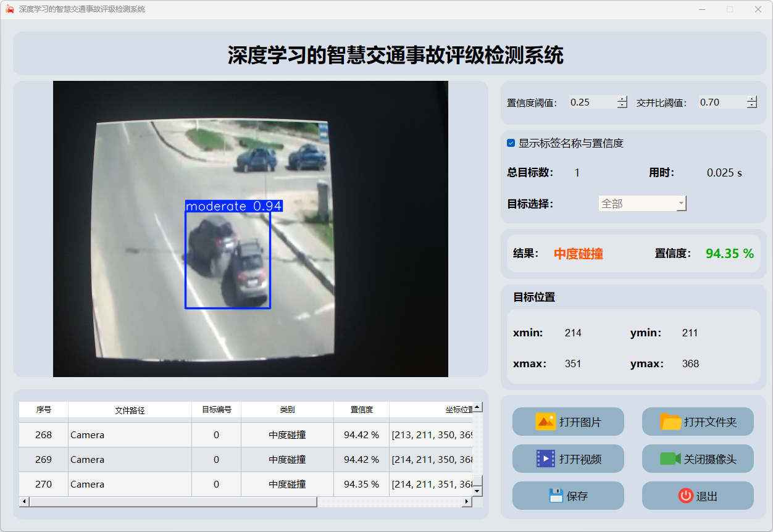Click the green camera icon on 关闭摄像头
Screen dimensions: 773x532
[670, 459]
